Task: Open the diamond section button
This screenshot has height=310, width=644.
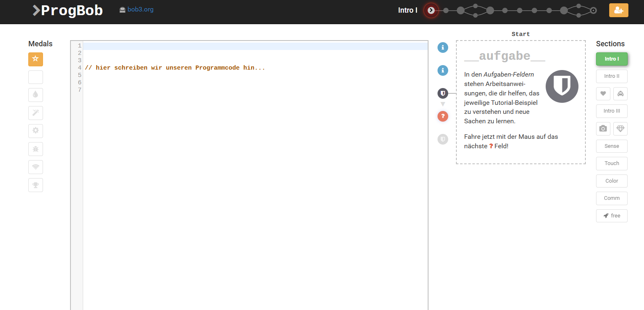Action: click(620, 129)
